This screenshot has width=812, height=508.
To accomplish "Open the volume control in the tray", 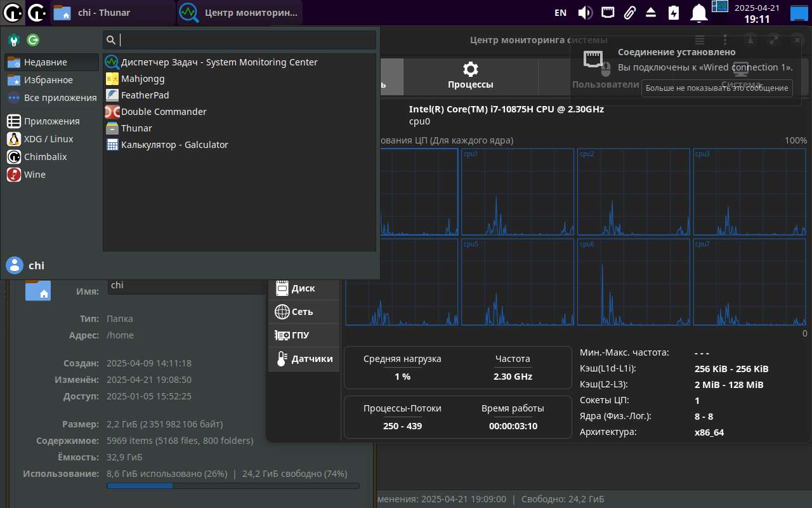I will [585, 12].
